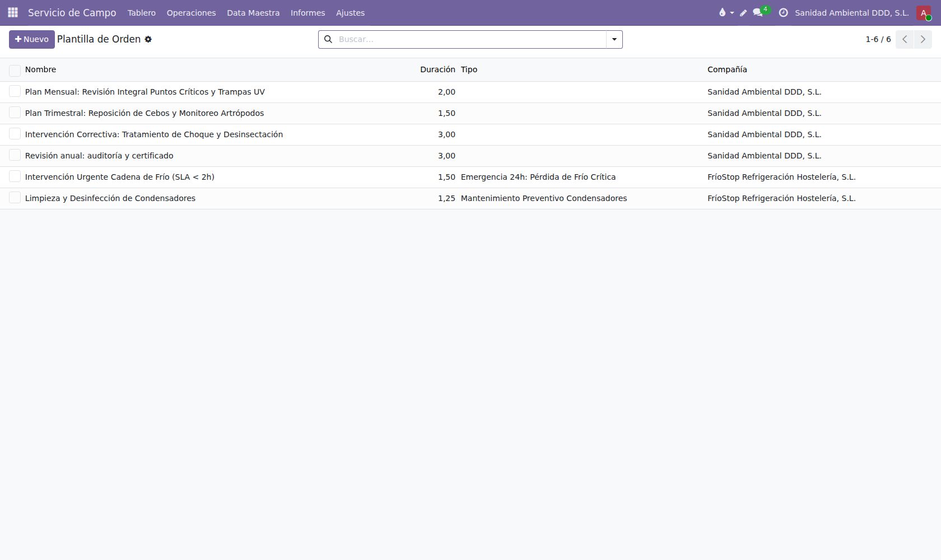
Task: Open Plan Trimestral: Reposición de Cebos record
Action: [x=145, y=113]
